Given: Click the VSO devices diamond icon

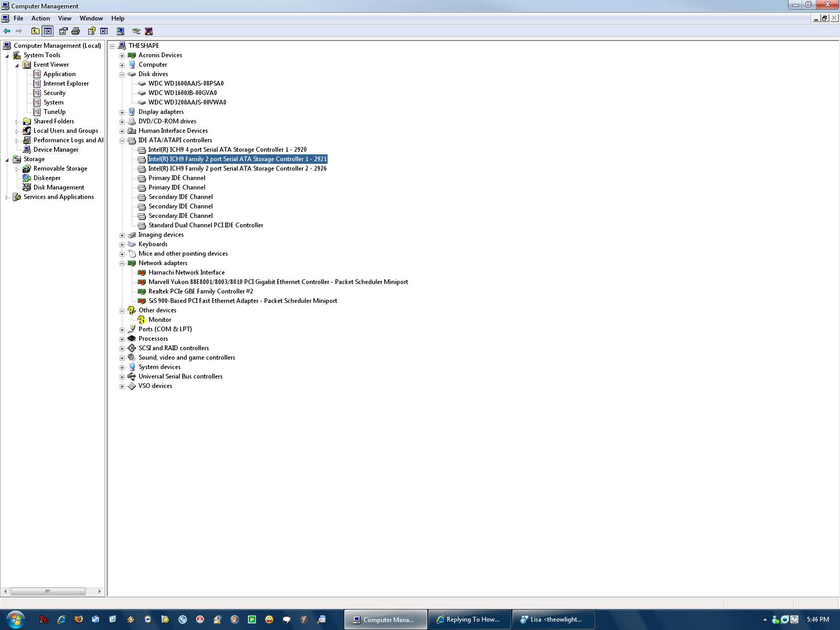Looking at the screenshot, I should [x=132, y=386].
